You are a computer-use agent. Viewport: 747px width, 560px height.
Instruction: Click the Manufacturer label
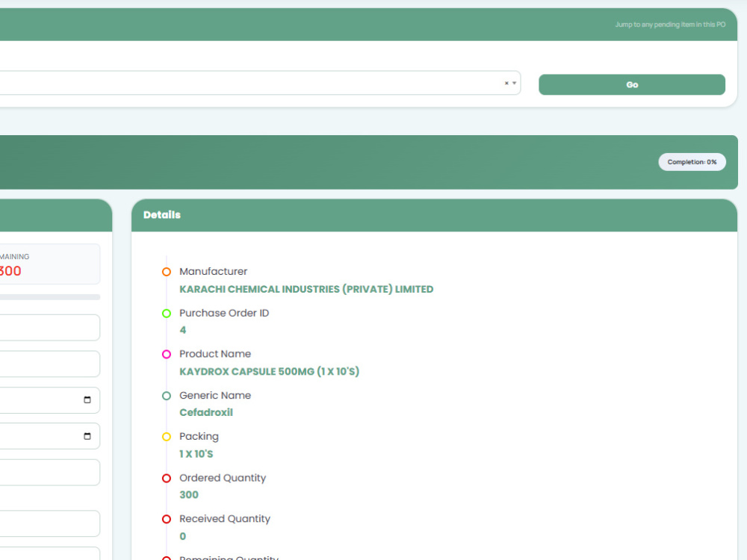coord(213,272)
